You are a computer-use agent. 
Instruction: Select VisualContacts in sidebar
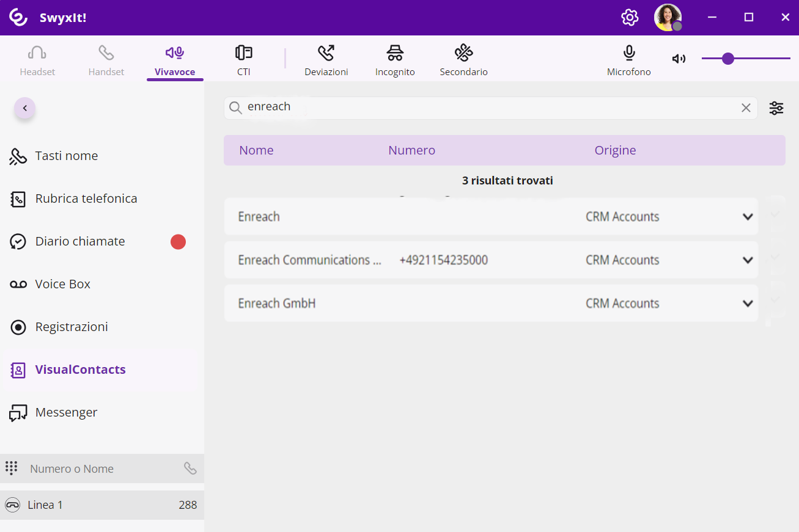[101, 370]
